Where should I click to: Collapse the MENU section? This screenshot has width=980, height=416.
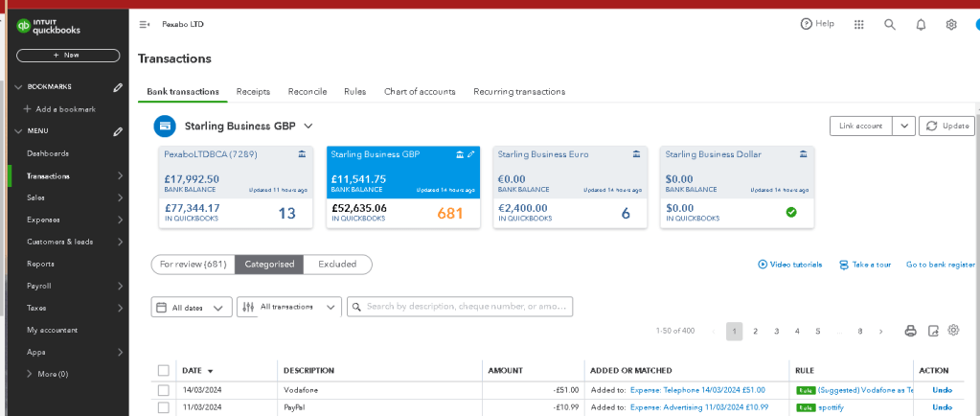(18, 131)
